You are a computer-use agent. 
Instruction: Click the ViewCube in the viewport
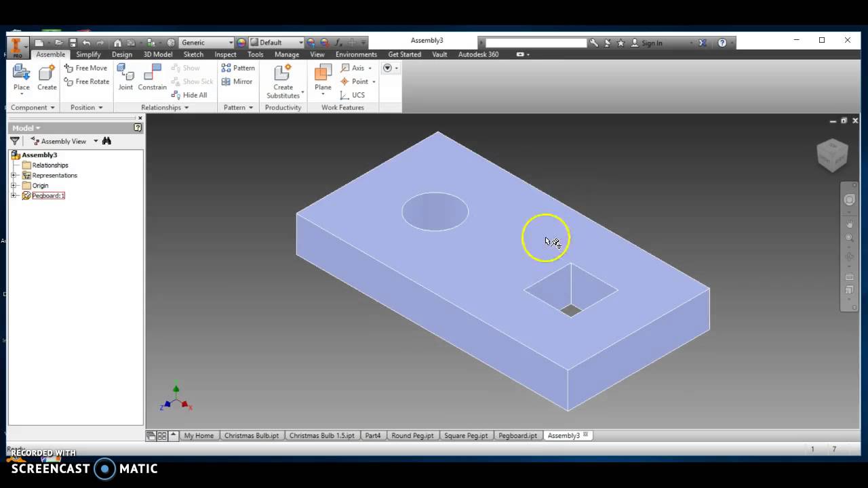coord(832,155)
